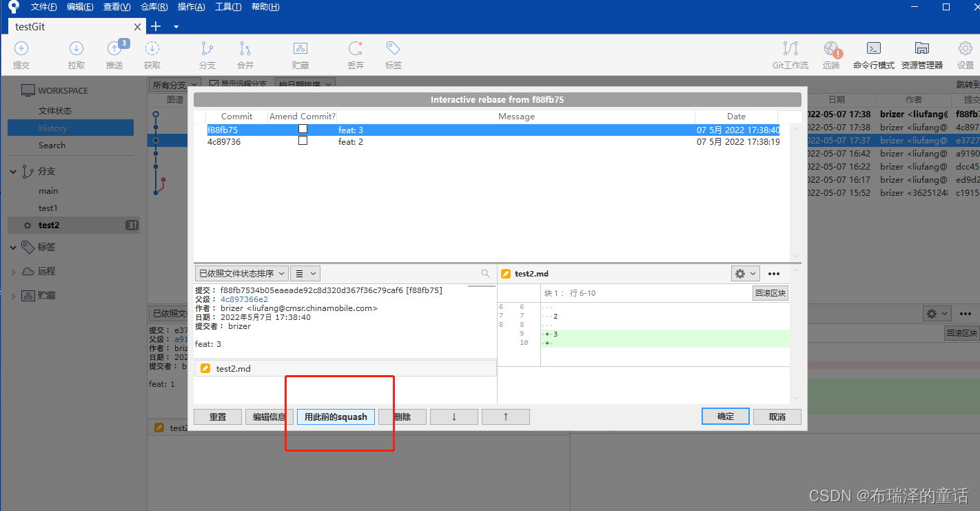Click the move-down arrow button
Image resolution: width=980 pixels, height=511 pixels.
coord(453,417)
